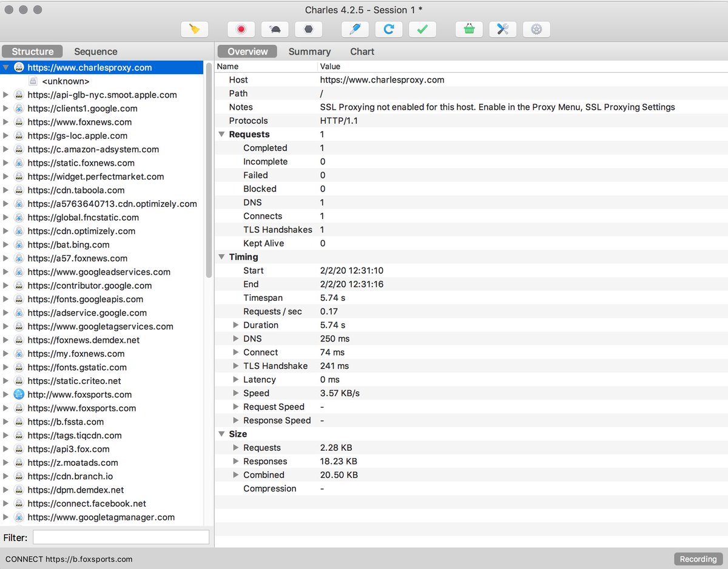Click the host icon beside www.googletagmanager.com
Screen dimensions: 728x569
click(x=19, y=517)
